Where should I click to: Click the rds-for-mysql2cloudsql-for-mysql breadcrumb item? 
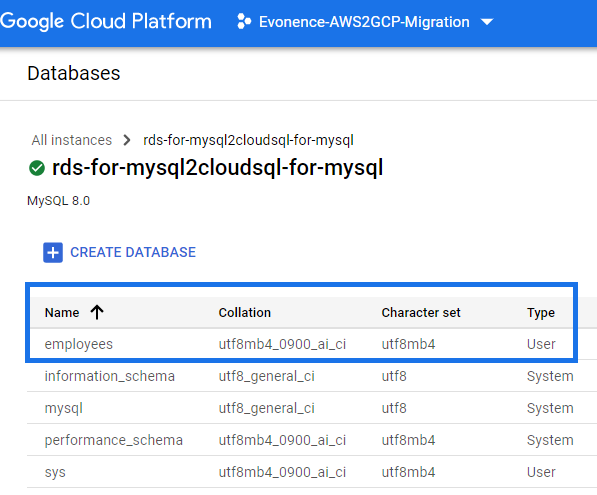248,140
